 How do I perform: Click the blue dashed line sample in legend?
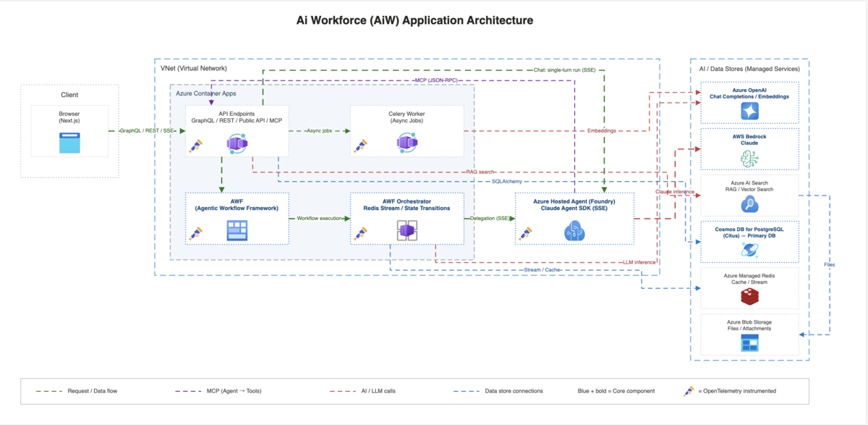[x=465, y=391]
